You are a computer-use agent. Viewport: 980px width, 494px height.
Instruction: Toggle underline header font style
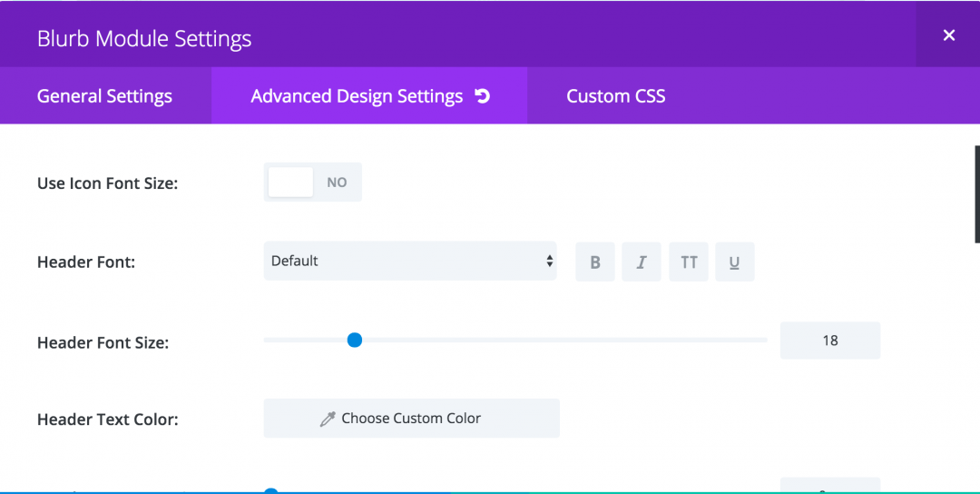(x=735, y=262)
